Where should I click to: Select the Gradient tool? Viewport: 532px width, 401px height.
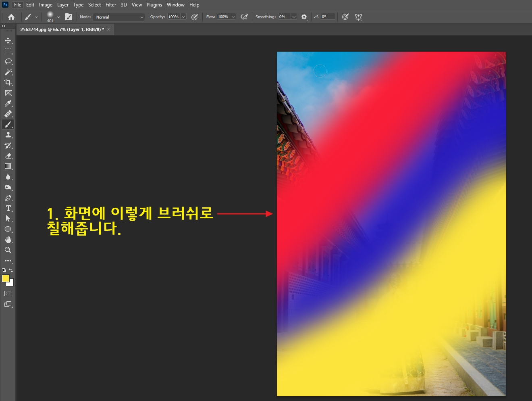pyautogui.click(x=8, y=166)
